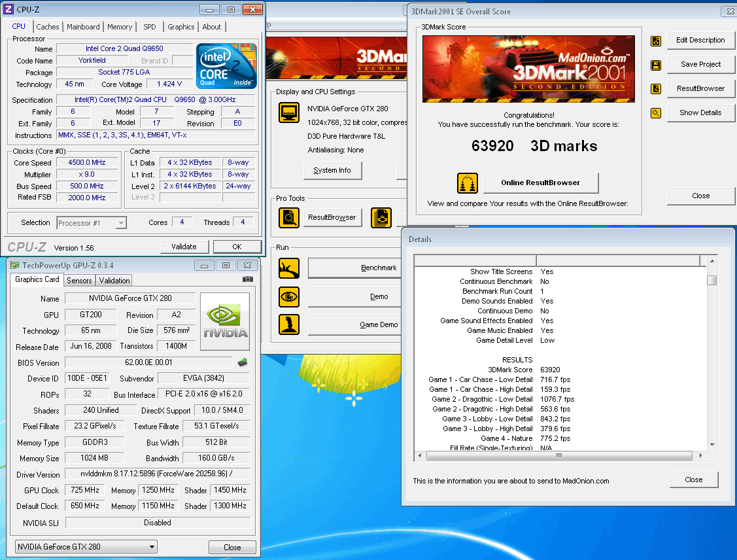Click the Specification field in CPU-Z

[x=156, y=99]
